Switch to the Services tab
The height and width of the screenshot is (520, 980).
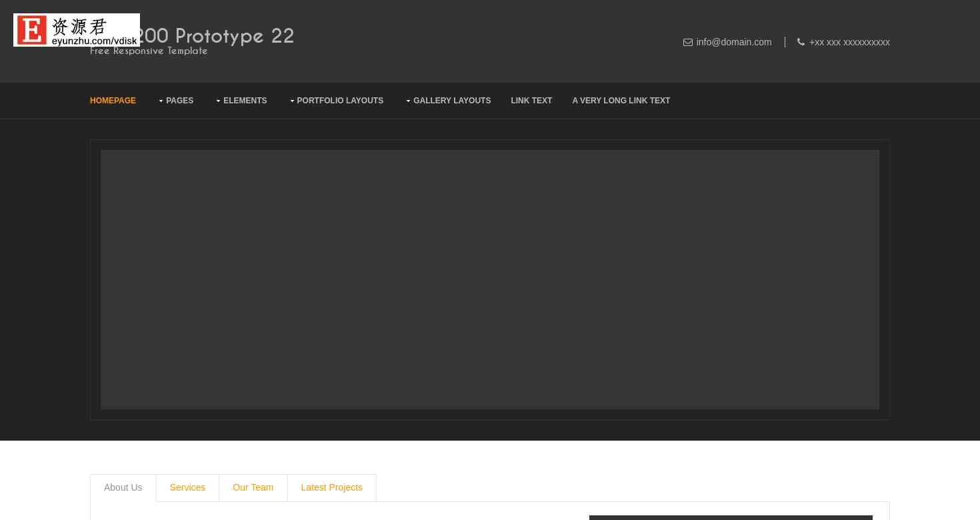pyautogui.click(x=187, y=487)
